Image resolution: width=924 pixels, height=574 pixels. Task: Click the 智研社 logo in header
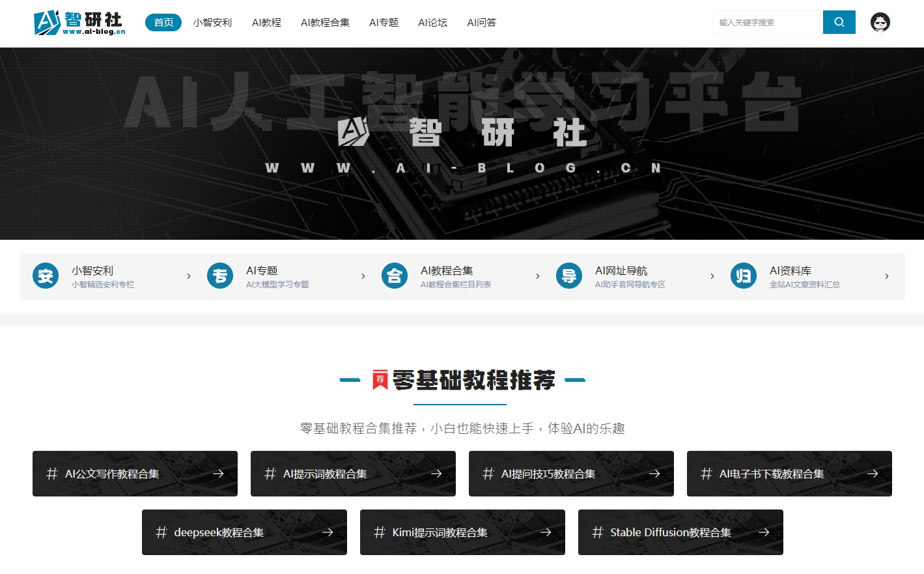point(79,23)
